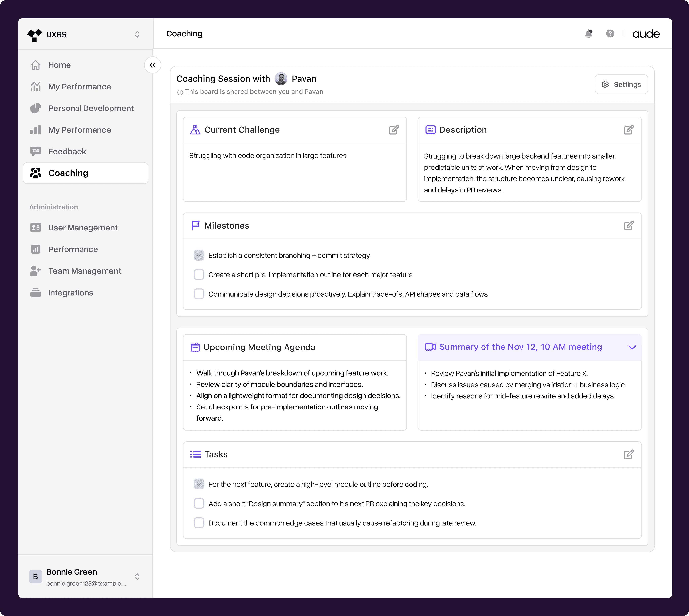This screenshot has height=616, width=689.
Task: Click the Tasks edit pencil icon
Action: point(628,455)
